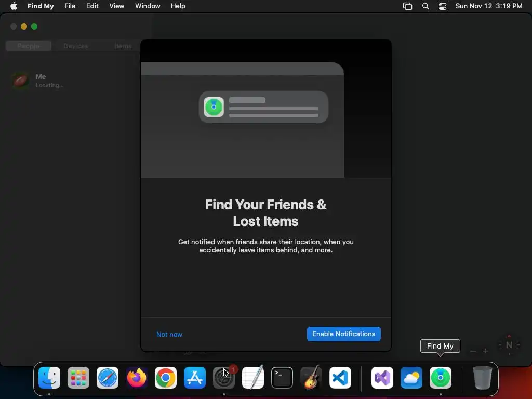The width and height of the screenshot is (532, 399).
Task: Open Trash from the Dock
Action: [x=482, y=378]
